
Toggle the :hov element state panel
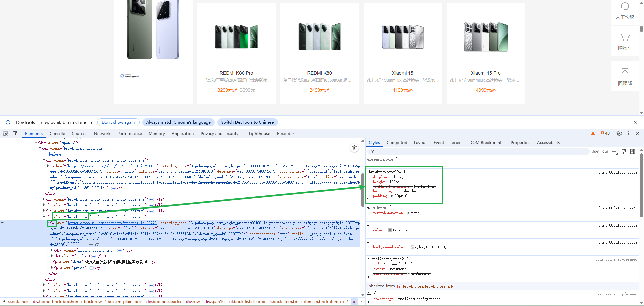point(595,151)
